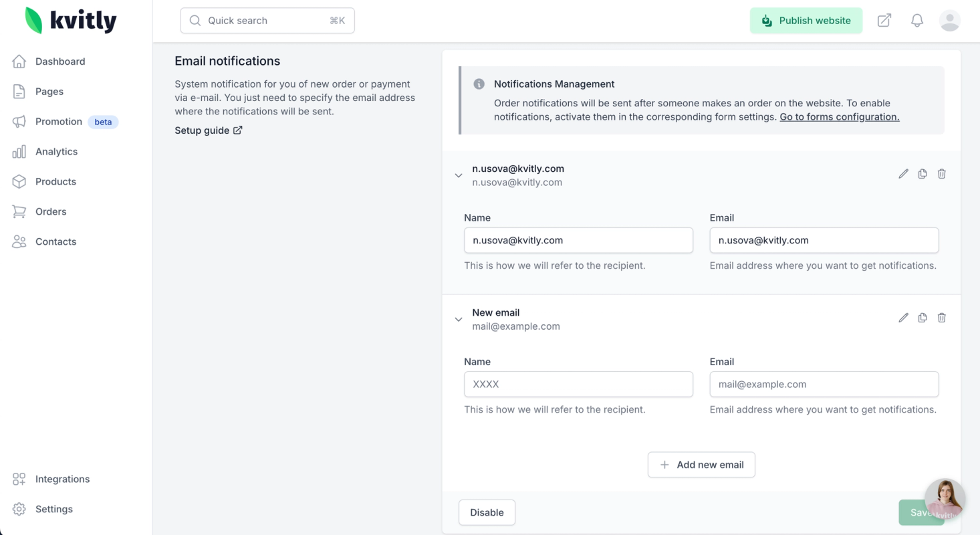
Task: Collapse the n.usova@kvitly.com email section
Action: tap(459, 175)
